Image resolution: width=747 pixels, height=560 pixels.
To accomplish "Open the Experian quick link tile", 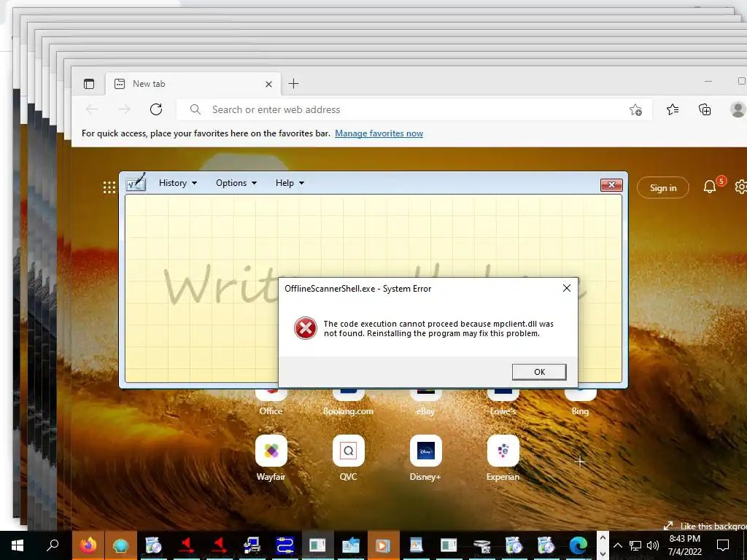I will 503,451.
